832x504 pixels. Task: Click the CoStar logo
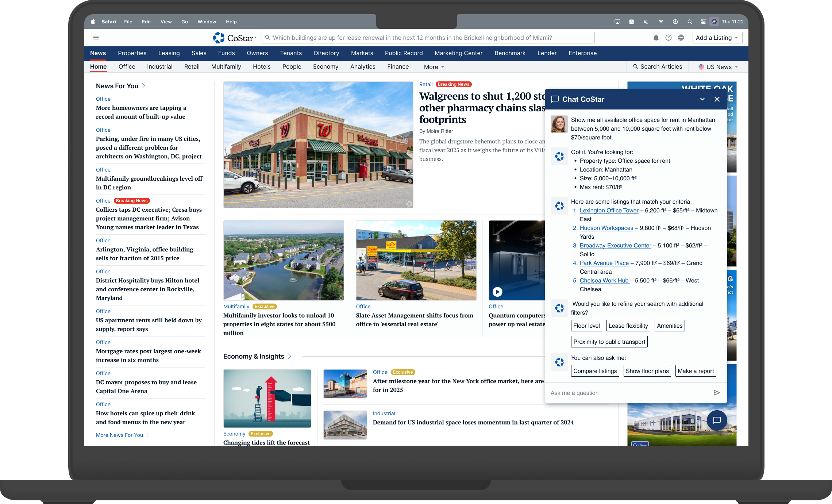[234, 38]
